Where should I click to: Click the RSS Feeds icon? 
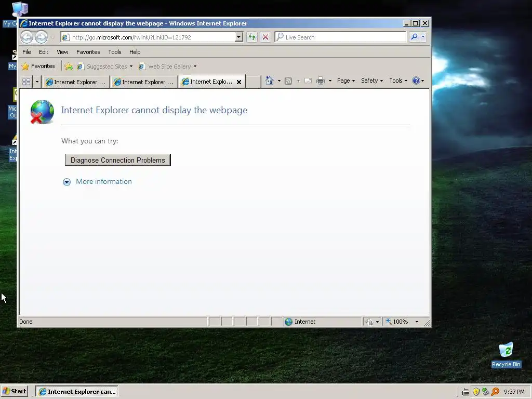[x=288, y=81]
